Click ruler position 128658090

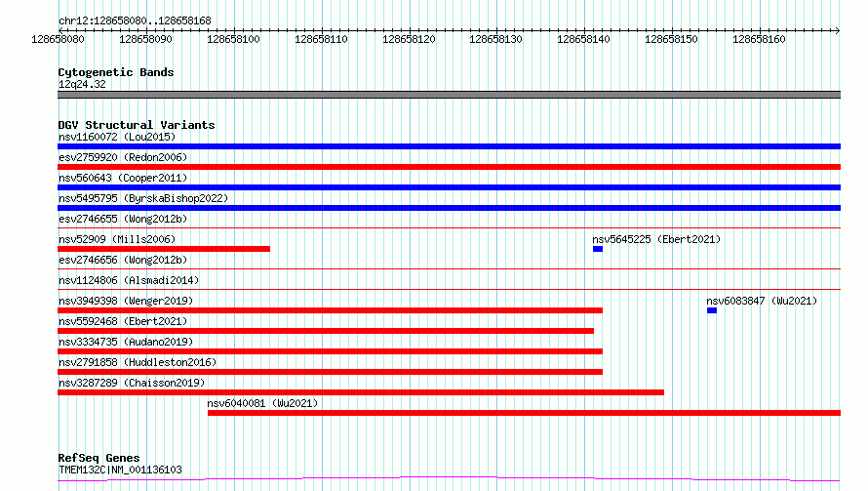click(145, 39)
